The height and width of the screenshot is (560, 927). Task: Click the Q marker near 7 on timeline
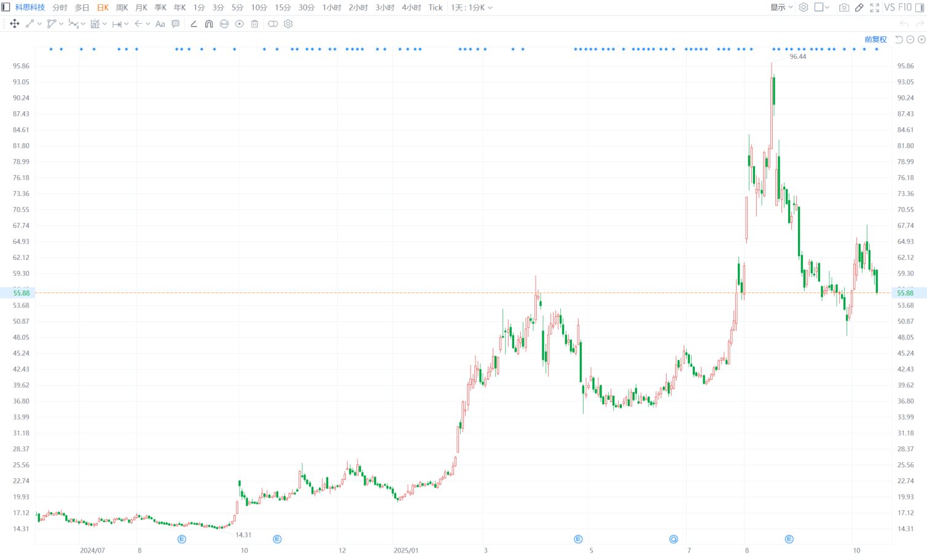point(674,539)
